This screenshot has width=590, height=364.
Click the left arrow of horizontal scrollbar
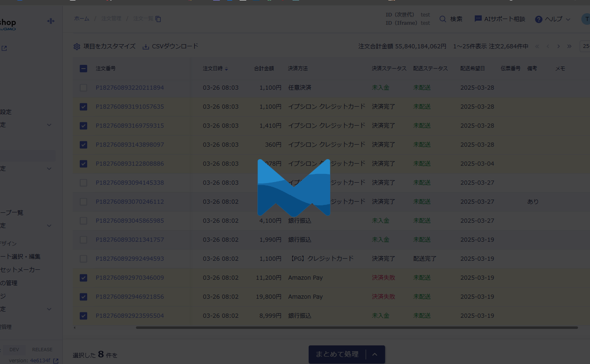(75, 328)
